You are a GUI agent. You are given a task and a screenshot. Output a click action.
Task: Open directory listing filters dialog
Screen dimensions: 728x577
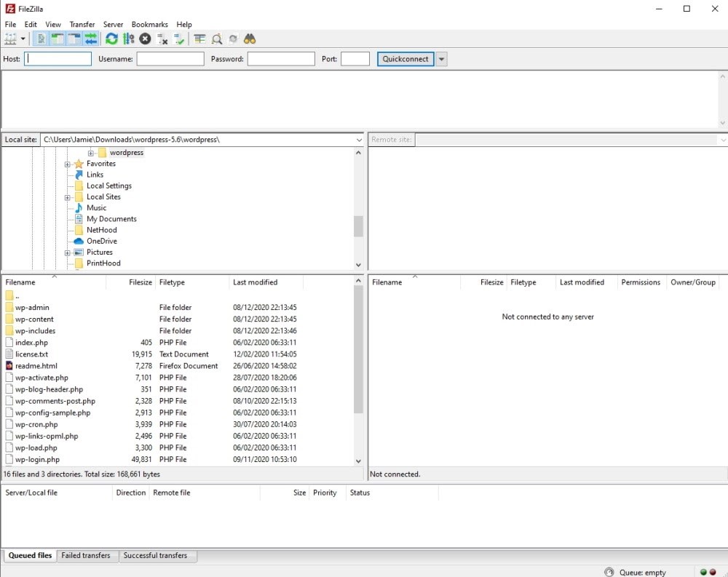pyautogui.click(x=199, y=39)
